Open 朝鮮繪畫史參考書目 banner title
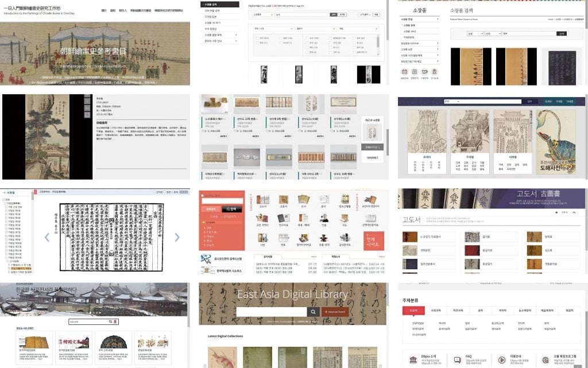Screen dimensions: 588x368 (93, 51)
